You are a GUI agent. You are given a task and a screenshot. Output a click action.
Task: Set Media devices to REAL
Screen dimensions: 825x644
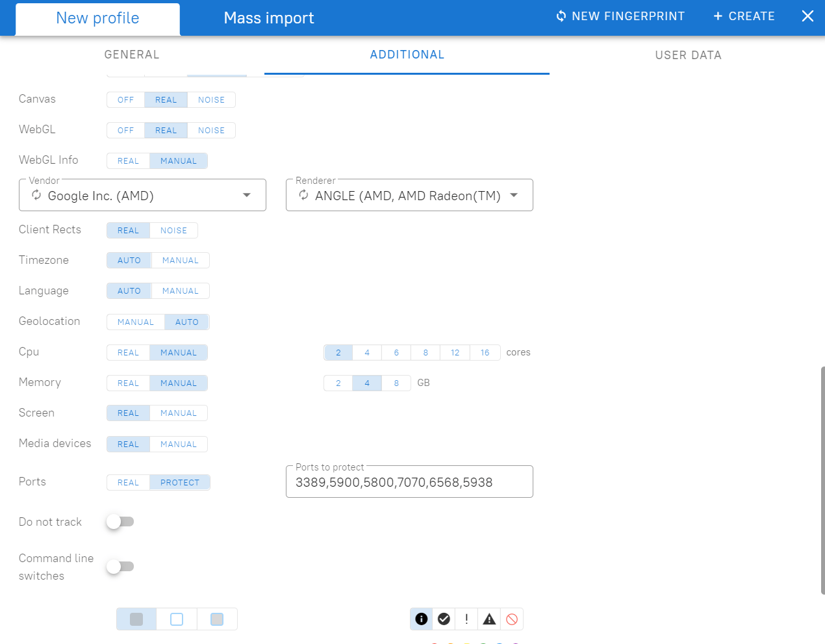128,444
